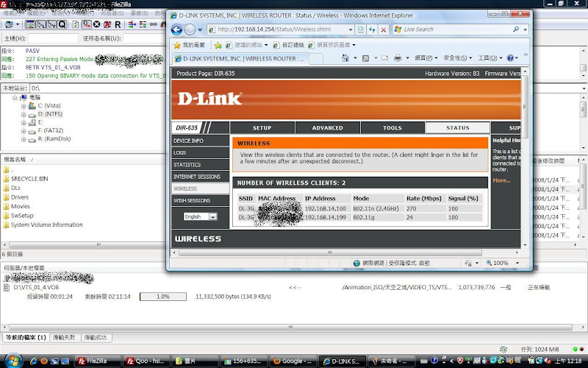Open the TOOLS router tab
This screenshot has height=368, width=588.
coord(392,128)
